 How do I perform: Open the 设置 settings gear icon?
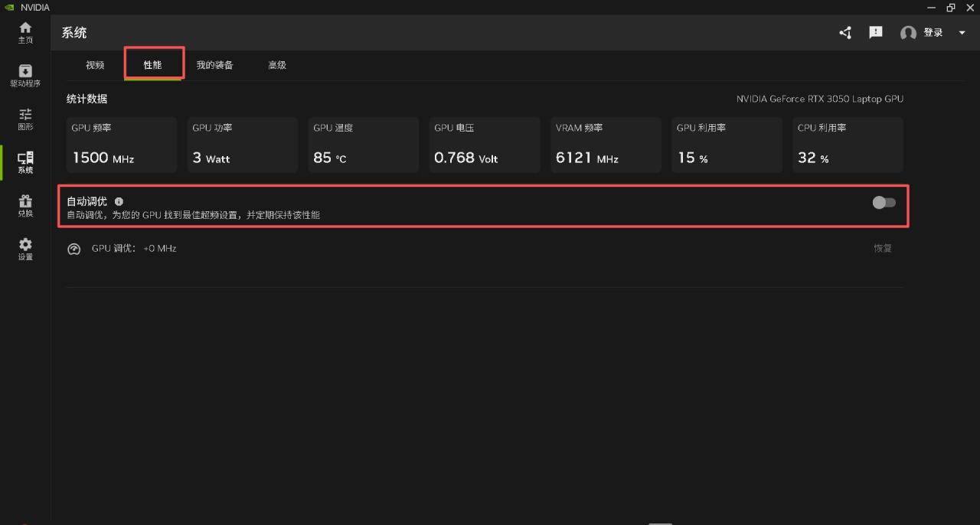click(25, 249)
